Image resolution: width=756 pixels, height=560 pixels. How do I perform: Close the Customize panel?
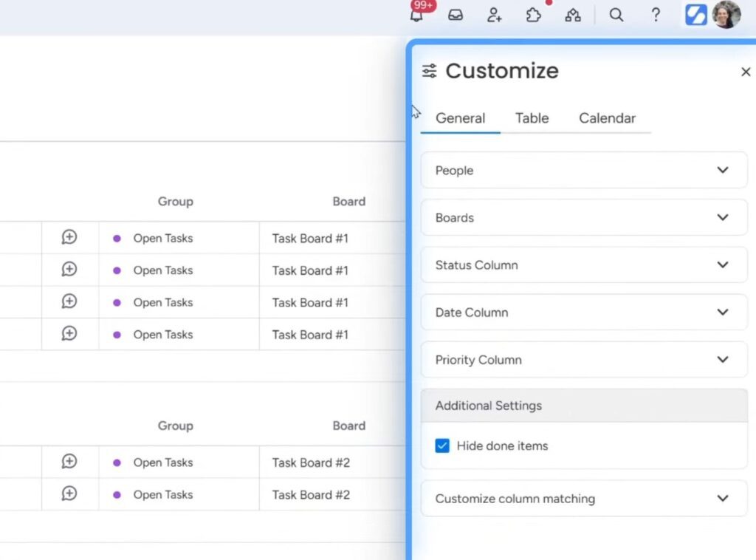[745, 72]
